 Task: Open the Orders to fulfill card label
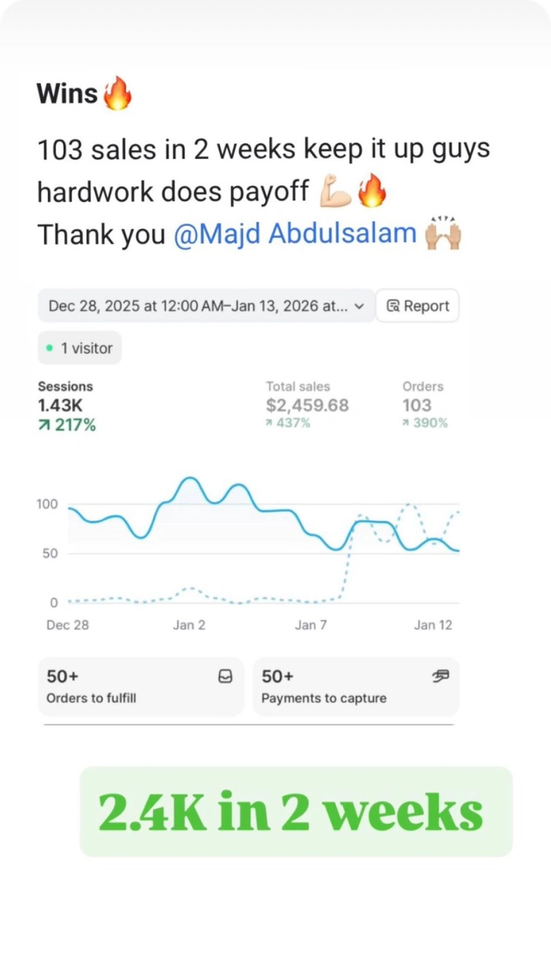pos(91,698)
